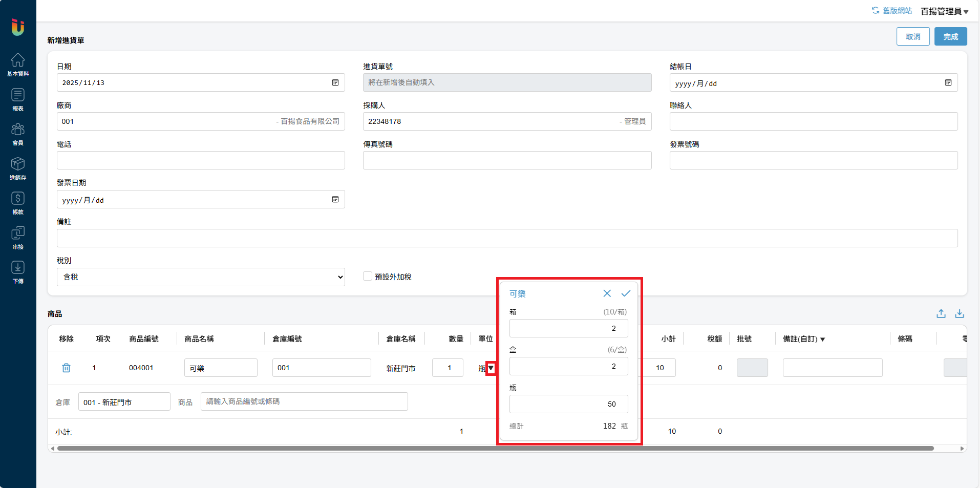Expand the 百揚管理員 user menu
This screenshot has height=488, width=980.
944,11
